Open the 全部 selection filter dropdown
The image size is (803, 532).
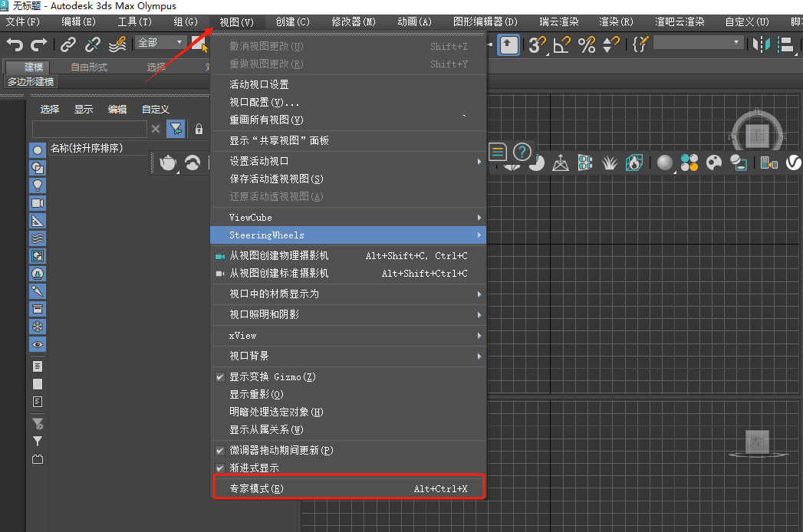[160, 42]
